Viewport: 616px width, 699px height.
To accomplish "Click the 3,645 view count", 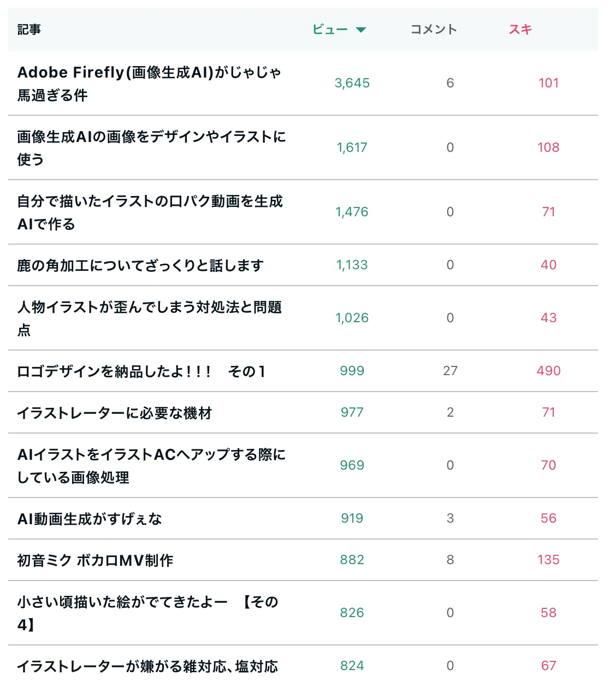I will pos(352,83).
